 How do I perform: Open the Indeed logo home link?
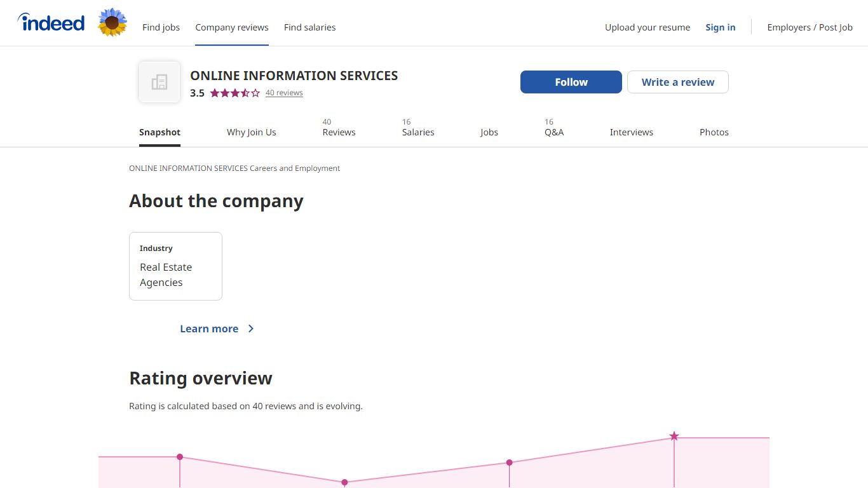point(51,23)
